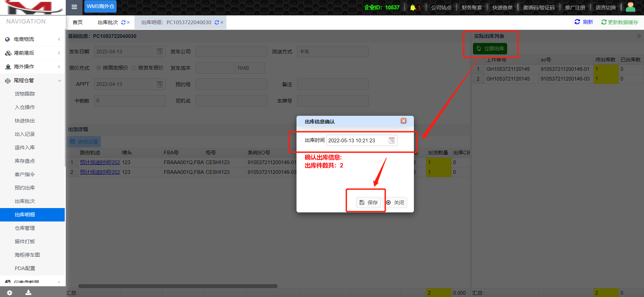Image resolution: width=644 pixels, height=297 pixels.
Task: Toggle the hamburger sidebar menu icon
Action: (x=74, y=7)
